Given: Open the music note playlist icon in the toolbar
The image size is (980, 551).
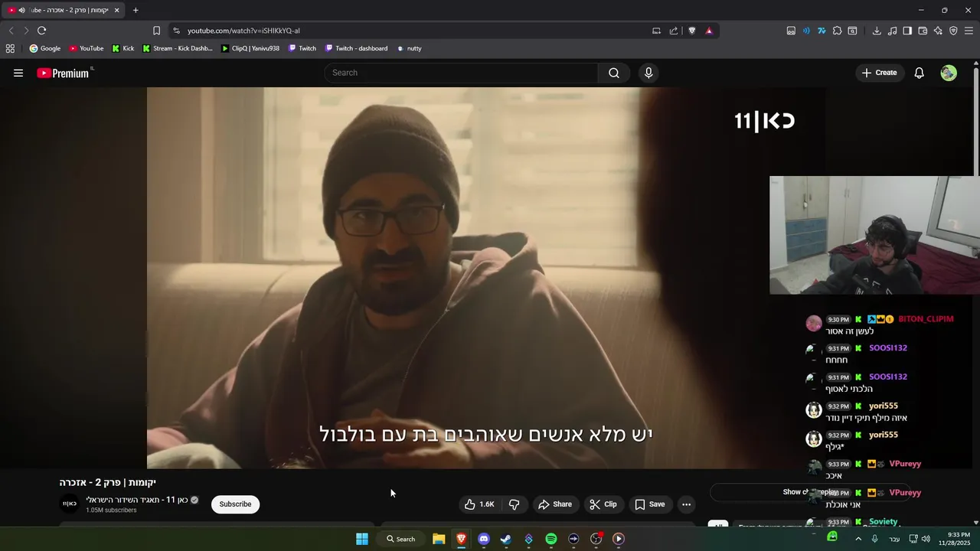Looking at the screenshot, I should (x=892, y=31).
